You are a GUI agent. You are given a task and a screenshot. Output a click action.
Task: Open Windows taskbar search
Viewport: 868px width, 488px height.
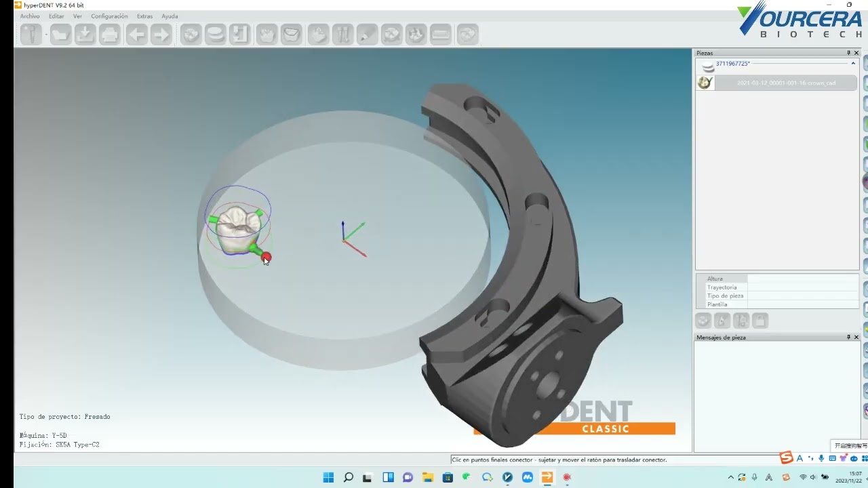348,477
